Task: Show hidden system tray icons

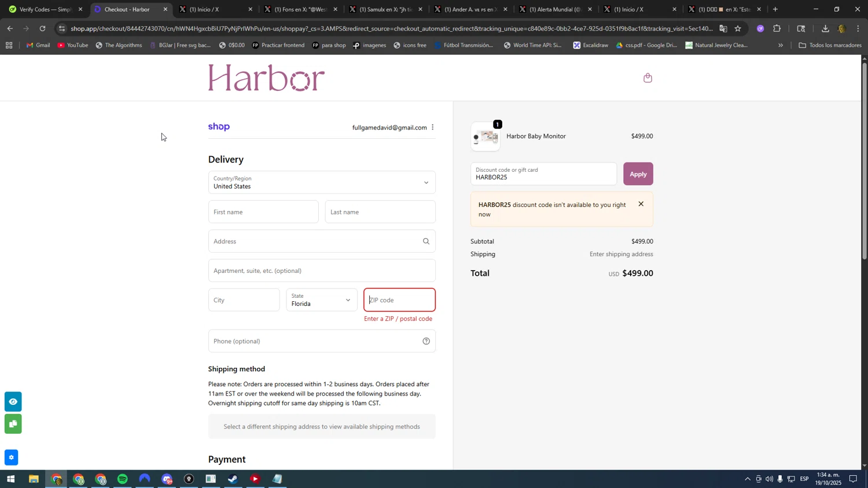Action: [748, 479]
